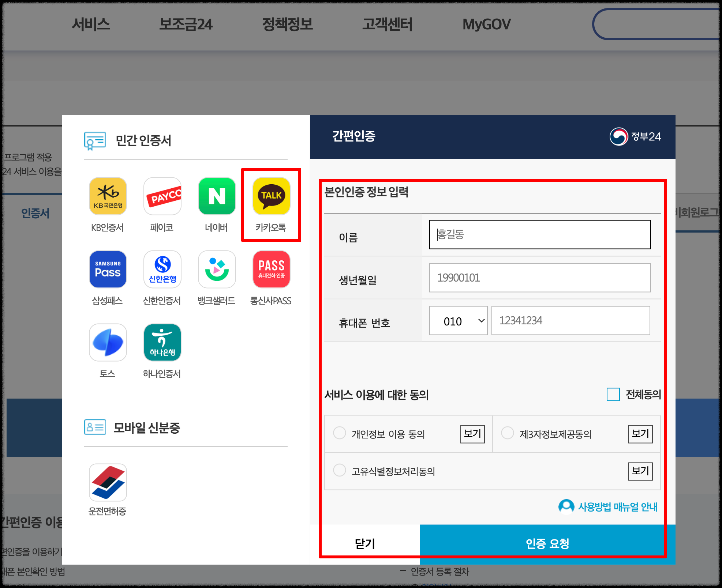Select the 제3자정보제공동의 radio button

point(508,433)
